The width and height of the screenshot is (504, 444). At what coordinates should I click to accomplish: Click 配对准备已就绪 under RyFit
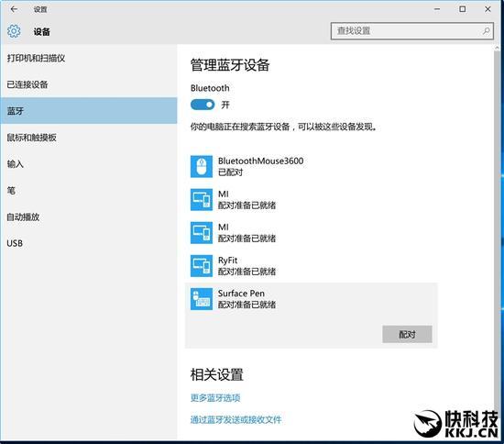click(247, 272)
